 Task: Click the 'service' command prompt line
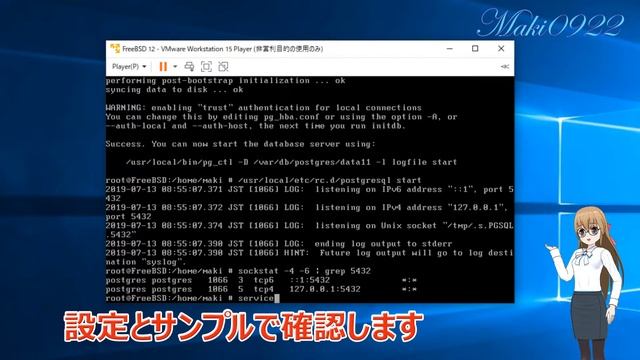tap(193, 298)
